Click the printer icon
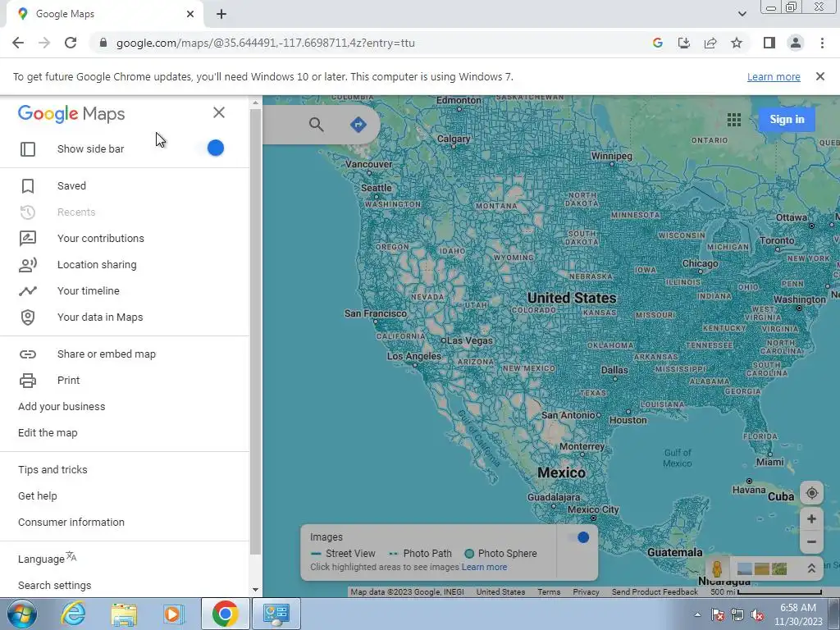The image size is (840, 630). click(28, 381)
